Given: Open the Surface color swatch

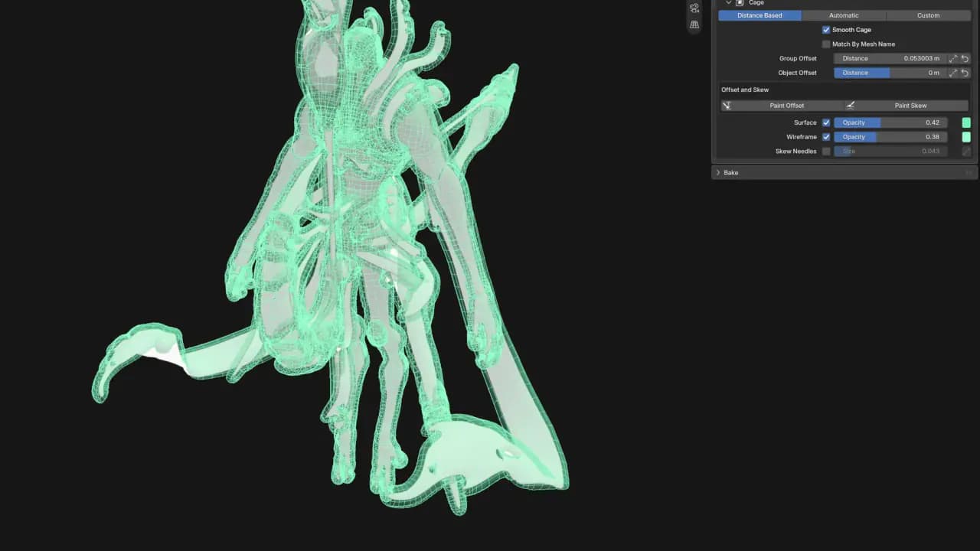Looking at the screenshot, I should 966,122.
